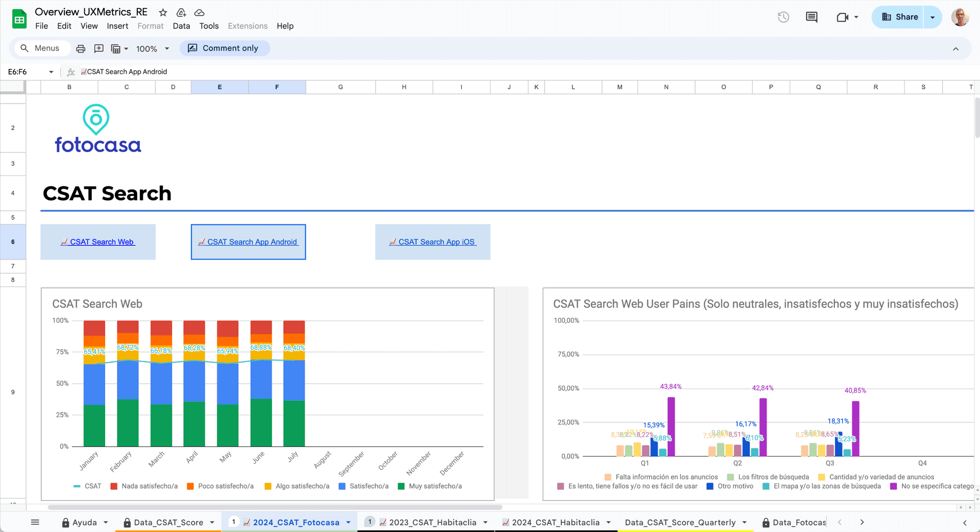The width and height of the screenshot is (980, 532).
Task: Click the Muy satisfecho/a legend swatch
Action: coord(401,486)
